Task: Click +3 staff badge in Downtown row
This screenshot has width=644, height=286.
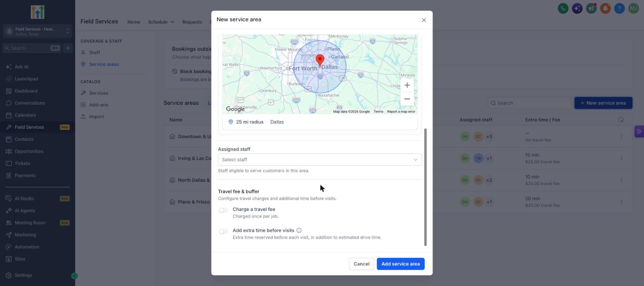Action: [x=489, y=137]
